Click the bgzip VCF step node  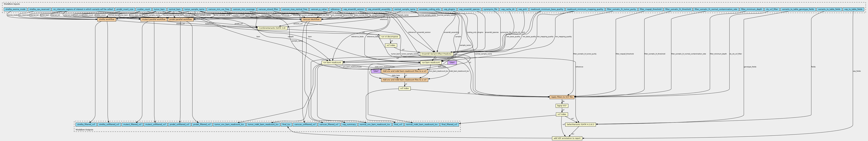point(562,106)
